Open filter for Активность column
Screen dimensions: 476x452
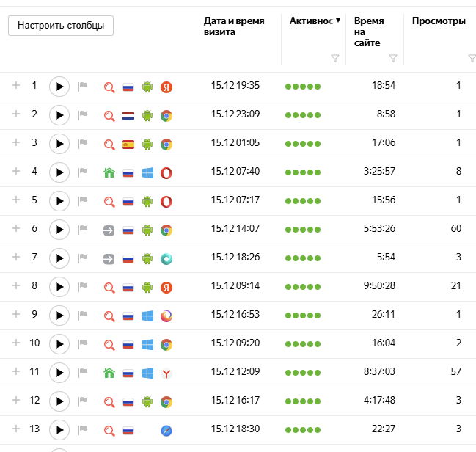[335, 59]
